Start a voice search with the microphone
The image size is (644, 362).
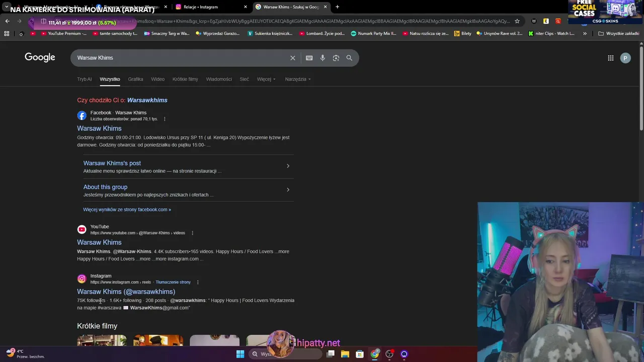coord(323,58)
